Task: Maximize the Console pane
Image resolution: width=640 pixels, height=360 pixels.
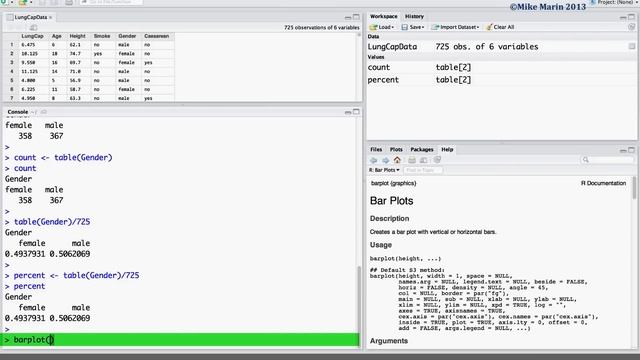Action: 356,111
